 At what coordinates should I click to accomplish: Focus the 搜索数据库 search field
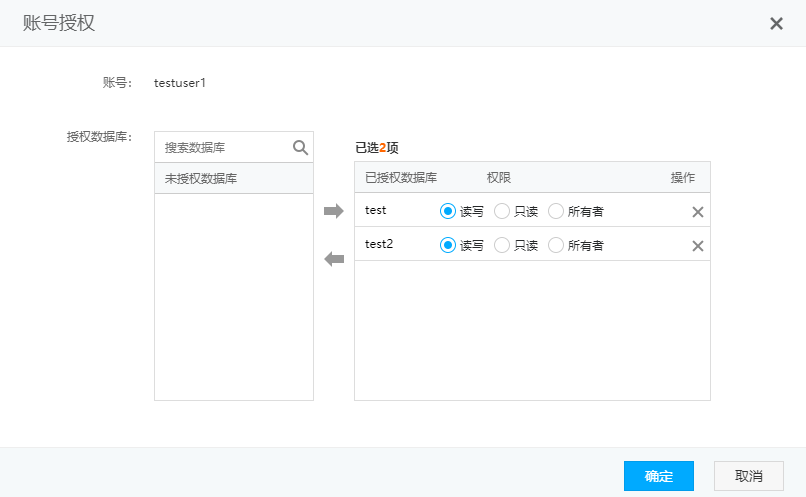click(x=222, y=147)
